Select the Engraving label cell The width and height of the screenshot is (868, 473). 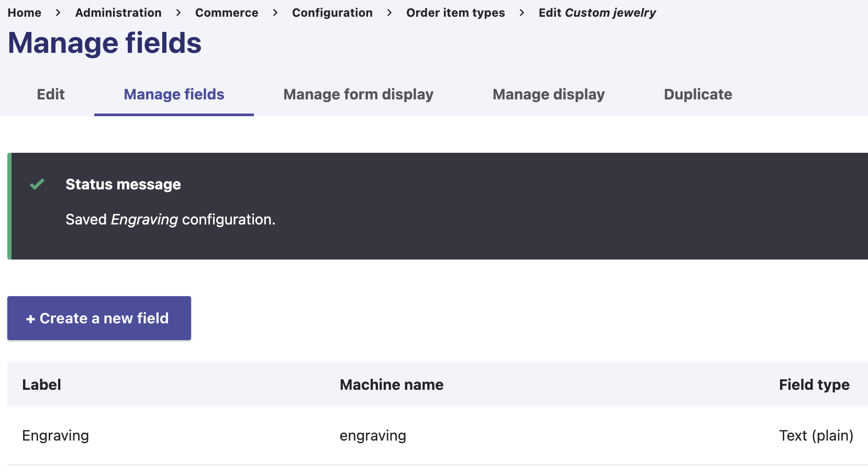pyautogui.click(x=55, y=435)
